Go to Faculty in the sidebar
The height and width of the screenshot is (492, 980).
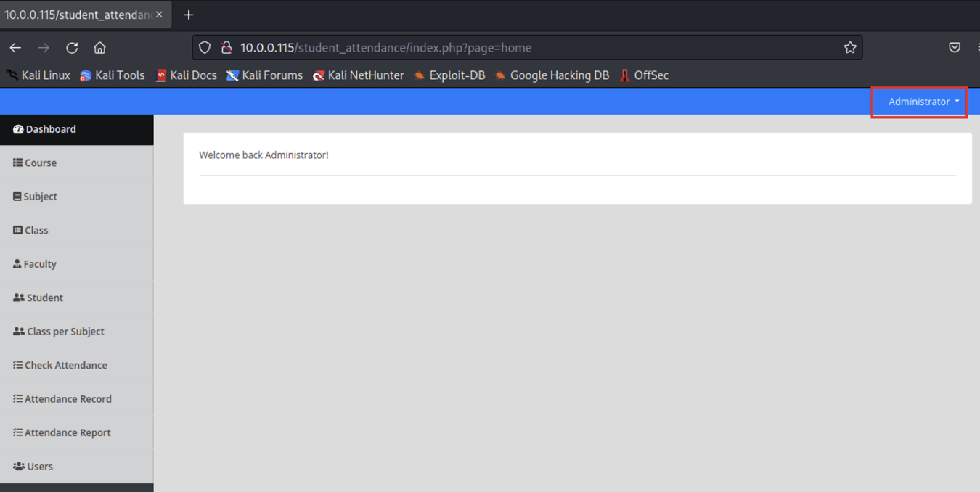tap(39, 264)
